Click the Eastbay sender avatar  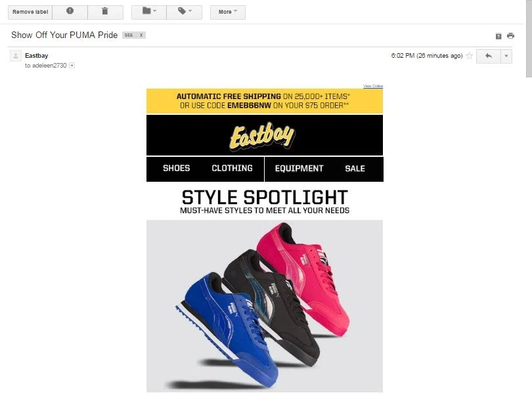(x=16, y=56)
